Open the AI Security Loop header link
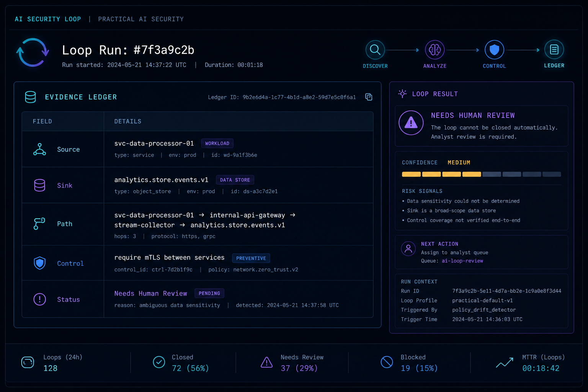This screenshot has width=588, height=392. pyautogui.click(x=48, y=19)
